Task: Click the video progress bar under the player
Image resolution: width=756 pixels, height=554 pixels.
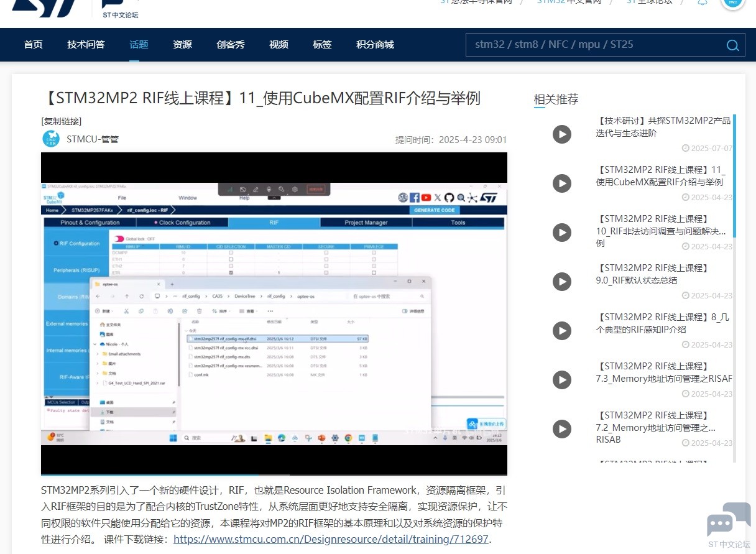Action: [274, 474]
